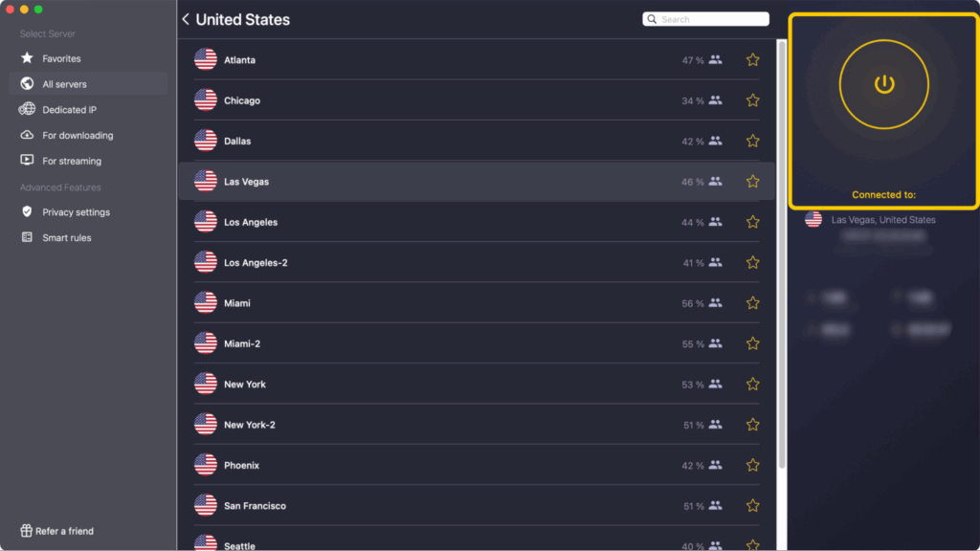Go back from United States list
This screenshot has width=980, height=551.
point(186,19)
